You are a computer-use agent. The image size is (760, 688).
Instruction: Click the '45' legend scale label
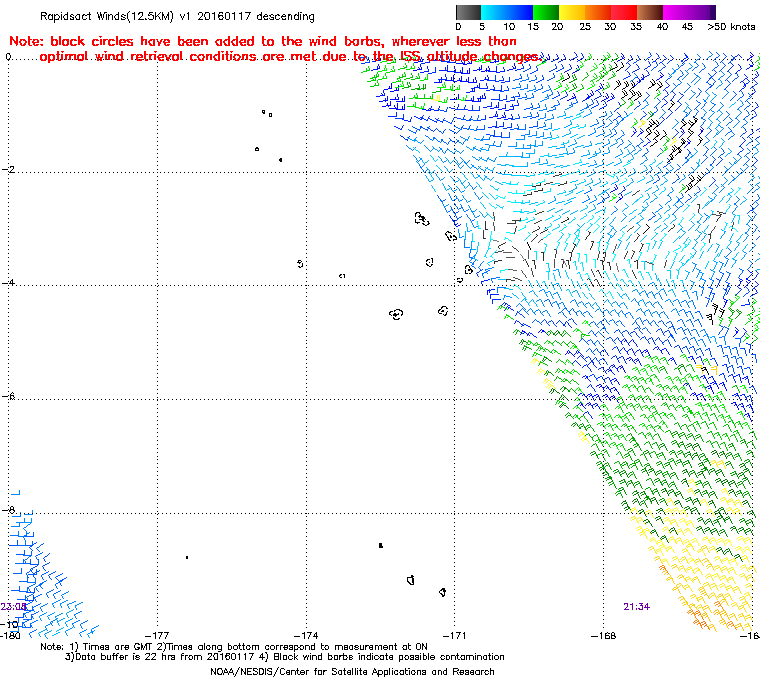coord(687,27)
